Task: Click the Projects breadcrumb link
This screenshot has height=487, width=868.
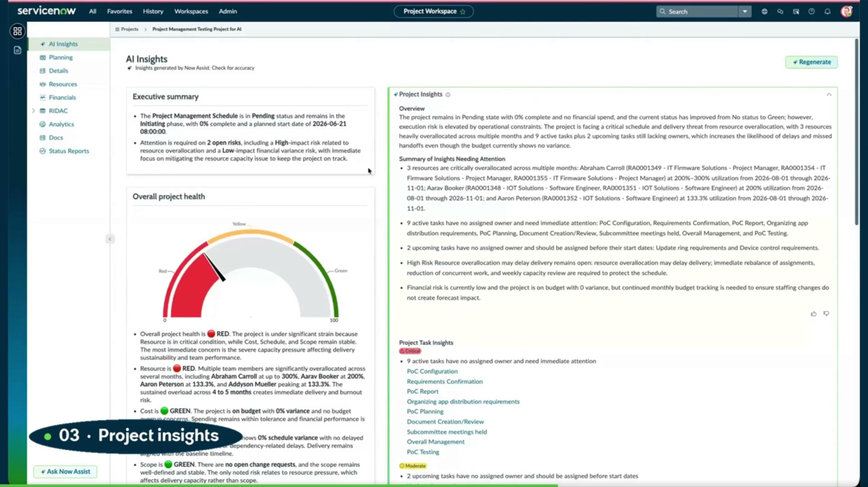Action: [x=129, y=29]
